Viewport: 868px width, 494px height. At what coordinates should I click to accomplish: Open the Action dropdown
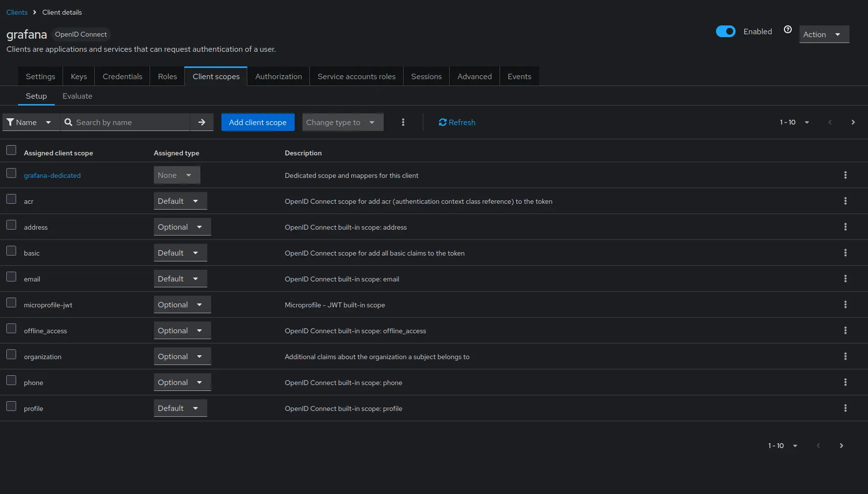(824, 34)
